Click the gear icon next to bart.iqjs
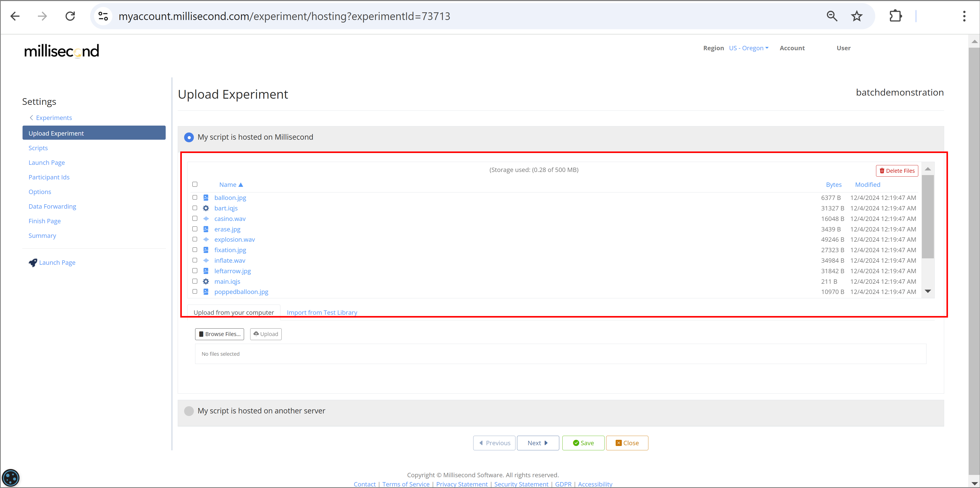 [206, 208]
